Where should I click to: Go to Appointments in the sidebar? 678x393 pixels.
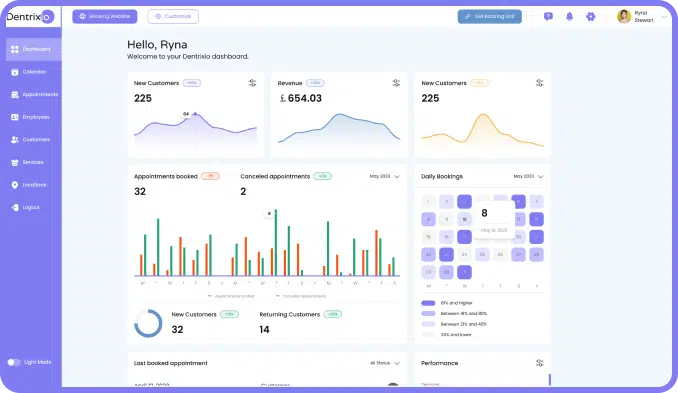coord(33,94)
